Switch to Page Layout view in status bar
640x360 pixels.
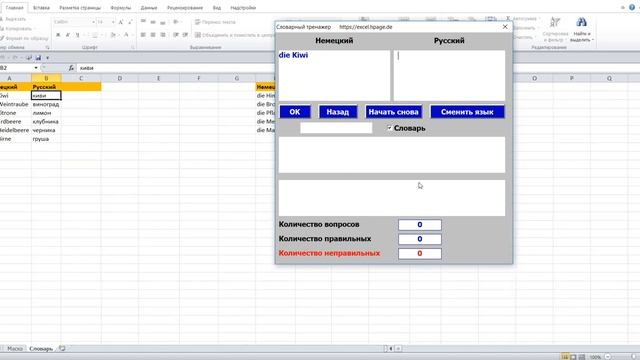pyautogui.click(x=573, y=357)
